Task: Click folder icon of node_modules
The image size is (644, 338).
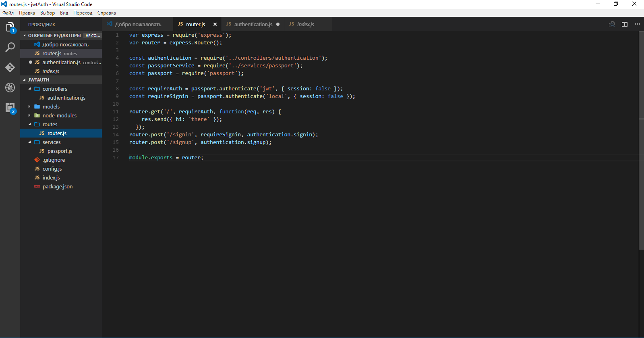Action: tap(37, 115)
